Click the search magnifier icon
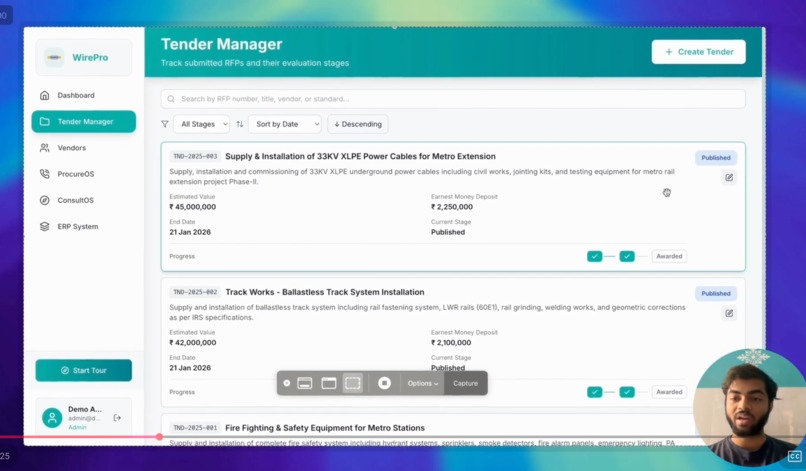806x471 pixels. tap(171, 99)
